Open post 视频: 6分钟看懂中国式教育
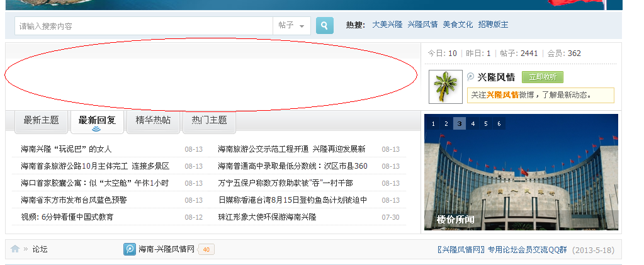Image resolution: width=644 pixels, height=265 pixels. click(67, 217)
